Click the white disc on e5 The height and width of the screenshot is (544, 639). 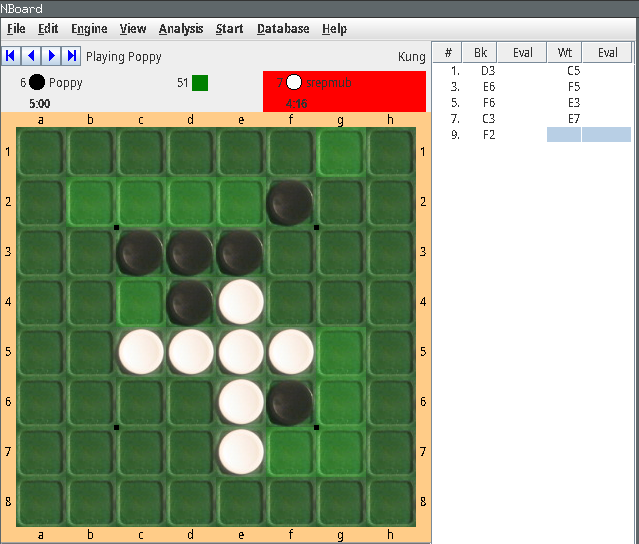[x=241, y=352]
